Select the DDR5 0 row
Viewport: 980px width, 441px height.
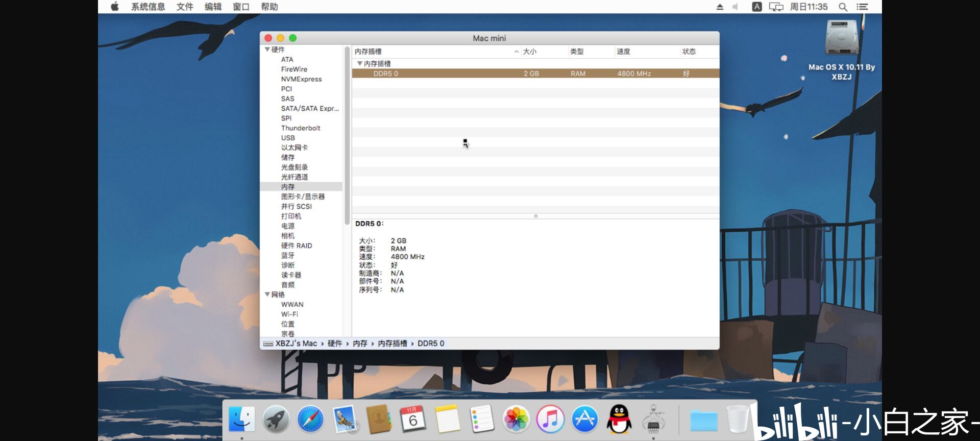[x=535, y=73]
